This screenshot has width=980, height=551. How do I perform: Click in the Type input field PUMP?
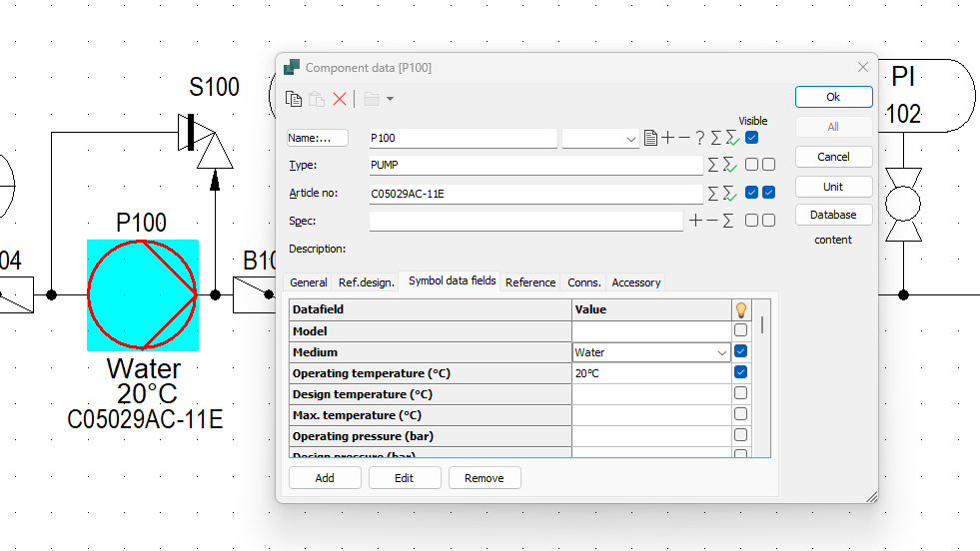(535, 165)
